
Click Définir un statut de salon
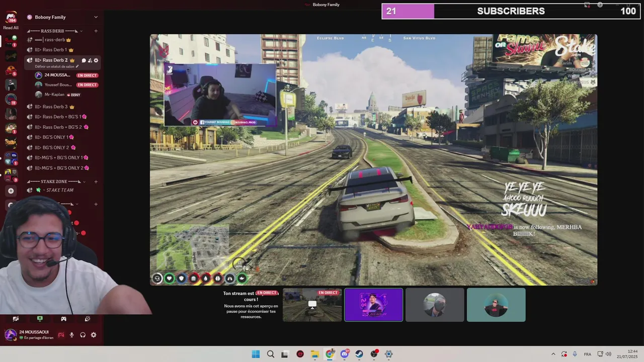point(57,66)
